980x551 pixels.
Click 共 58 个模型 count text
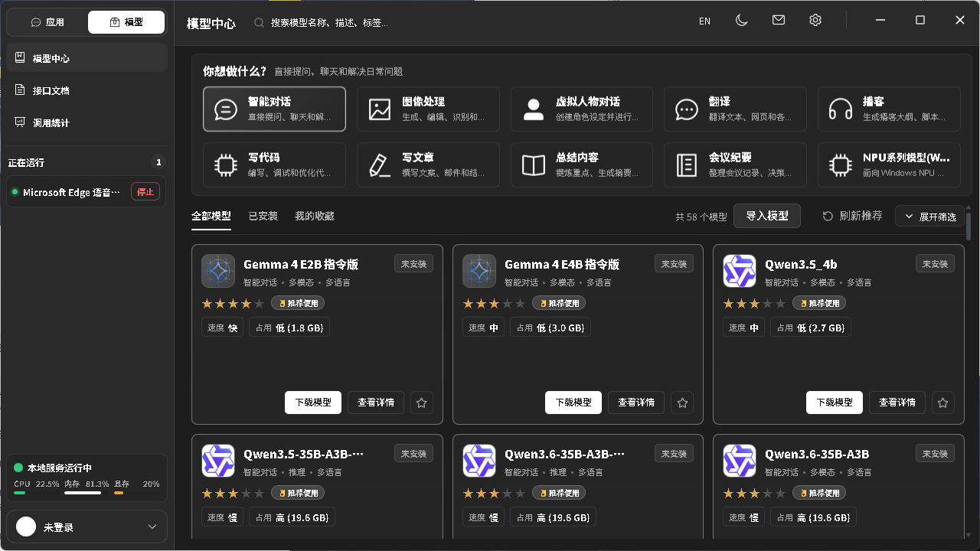tap(701, 217)
